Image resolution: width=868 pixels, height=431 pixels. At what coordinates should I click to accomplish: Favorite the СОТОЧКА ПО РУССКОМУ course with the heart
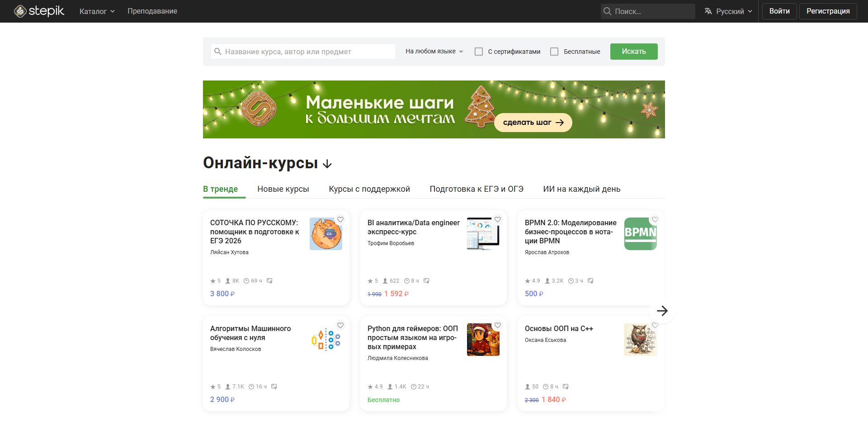point(340,219)
